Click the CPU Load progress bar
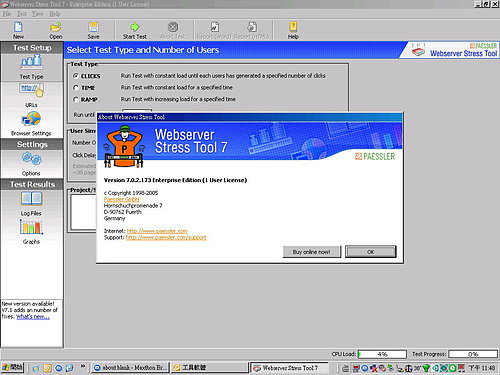The width and height of the screenshot is (500, 375). (x=382, y=354)
